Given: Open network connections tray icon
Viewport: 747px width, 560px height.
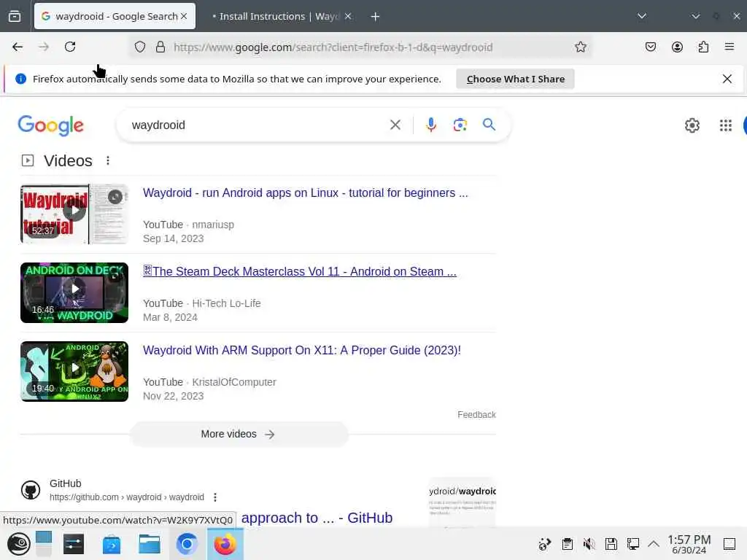Looking at the screenshot, I should [x=633, y=544].
